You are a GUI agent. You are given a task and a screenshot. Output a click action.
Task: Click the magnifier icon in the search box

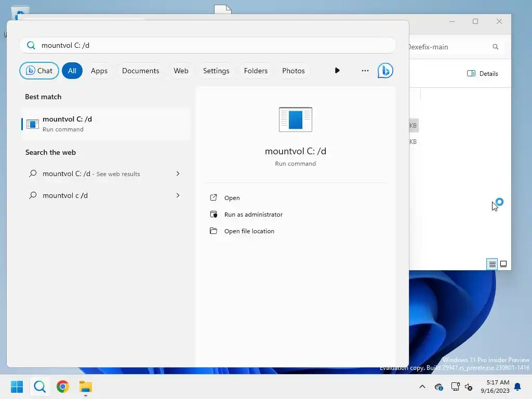31,45
